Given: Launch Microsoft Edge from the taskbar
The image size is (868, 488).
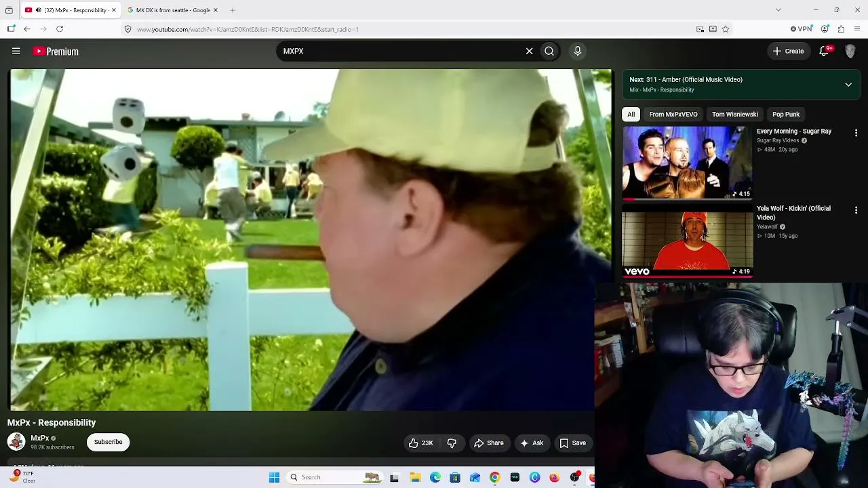Looking at the screenshot, I should [x=435, y=478].
